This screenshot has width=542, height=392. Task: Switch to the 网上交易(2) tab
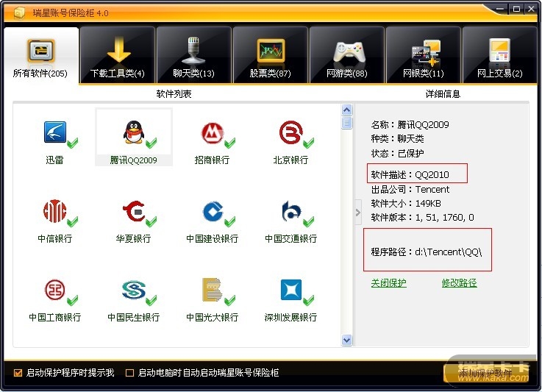[500, 55]
